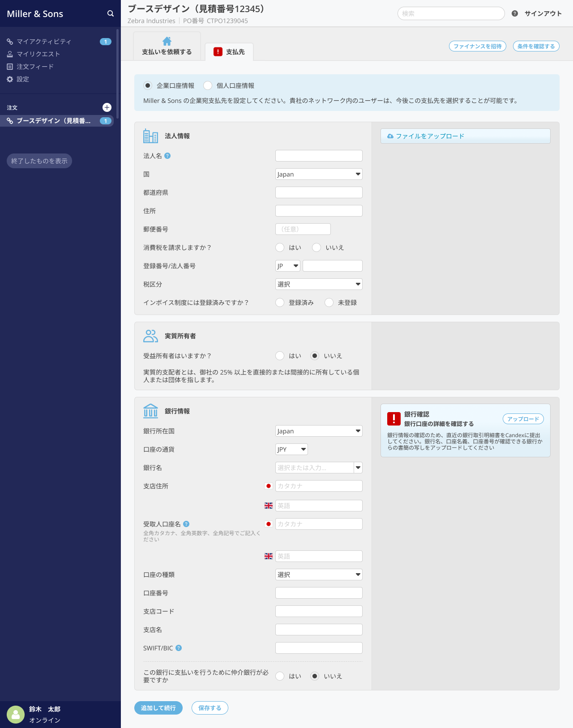Click the home icon on 支払いを依頼する tab

(x=167, y=41)
